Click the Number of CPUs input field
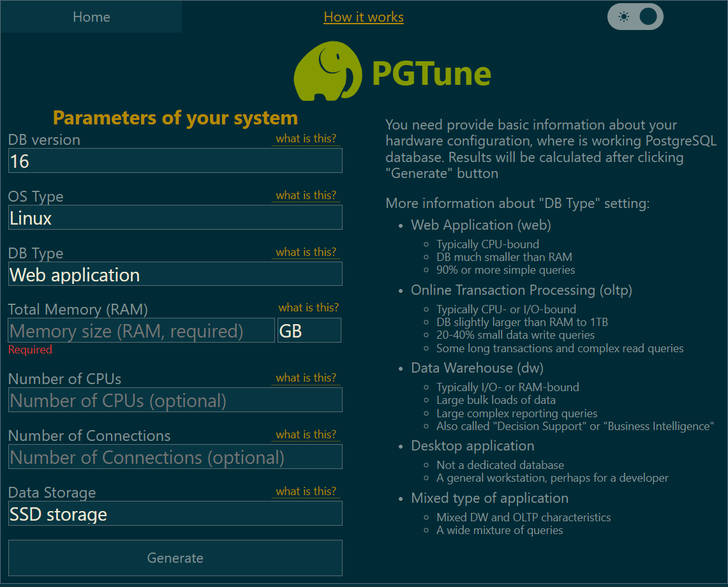The image size is (728, 587). 175,400
